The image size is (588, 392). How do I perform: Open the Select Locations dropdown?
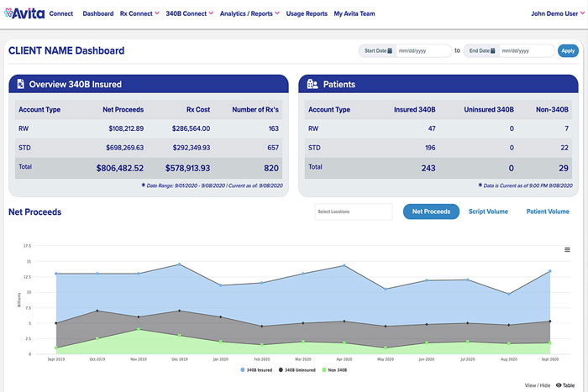[353, 212]
